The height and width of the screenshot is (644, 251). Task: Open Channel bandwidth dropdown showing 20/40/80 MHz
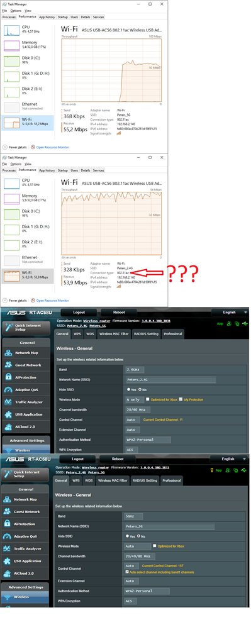click(x=140, y=556)
